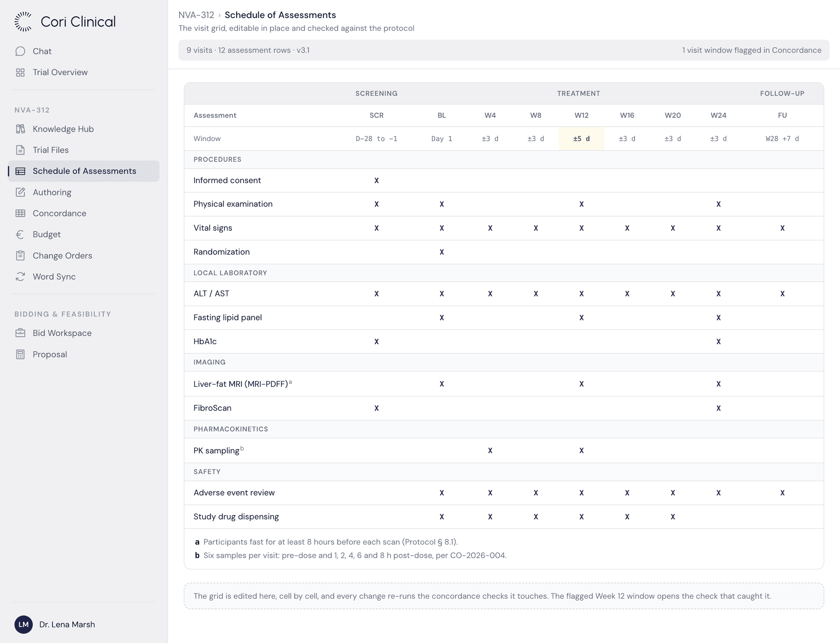
Task: Click Liver-fat MRI X at BL
Action: 441,384
